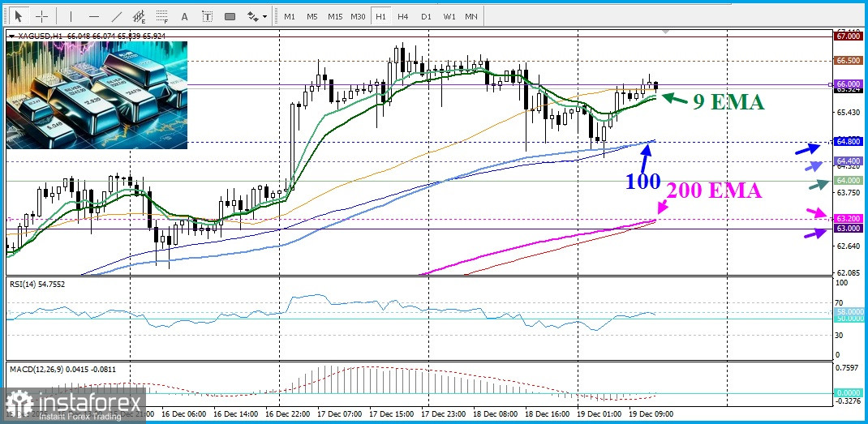Click the 62.640 price axis value
Image resolution: width=868 pixels, height=424 pixels.
click(x=848, y=246)
